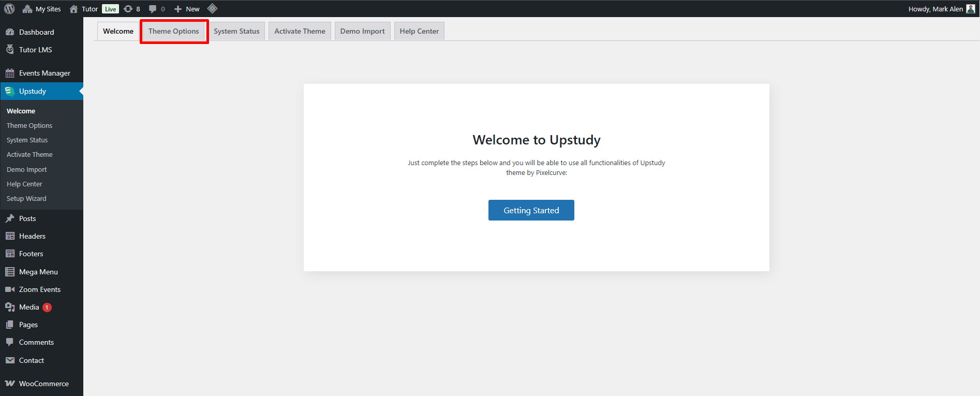Open Footers sidebar item
Viewport: 980px width, 396px height.
41,254
